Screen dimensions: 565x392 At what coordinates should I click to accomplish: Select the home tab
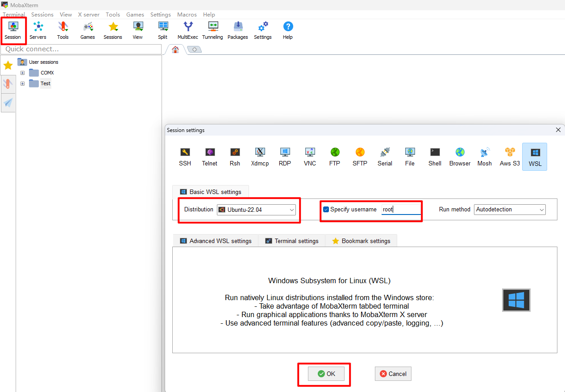click(x=175, y=50)
